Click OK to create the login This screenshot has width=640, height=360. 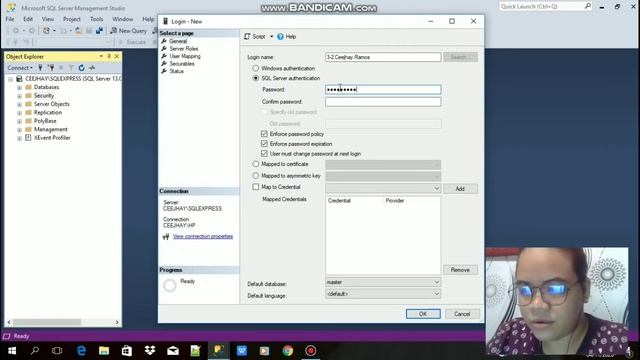(x=423, y=314)
